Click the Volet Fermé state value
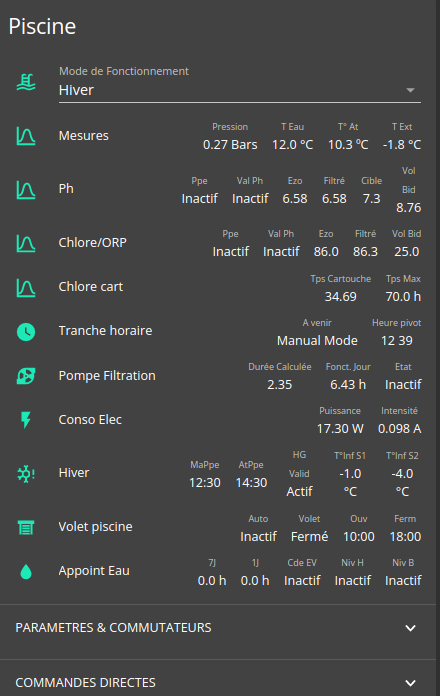The image size is (440, 696). [309, 537]
